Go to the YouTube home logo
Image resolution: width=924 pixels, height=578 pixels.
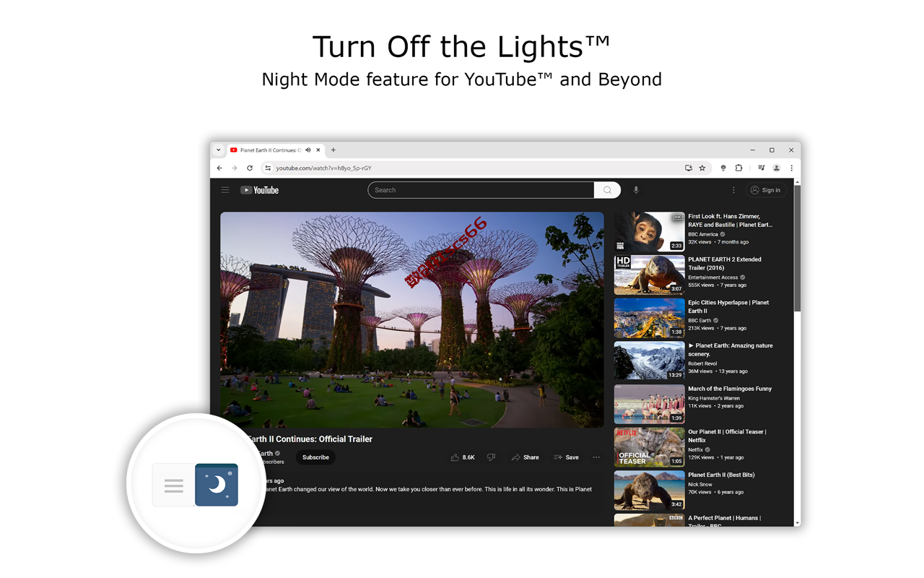[x=260, y=190]
